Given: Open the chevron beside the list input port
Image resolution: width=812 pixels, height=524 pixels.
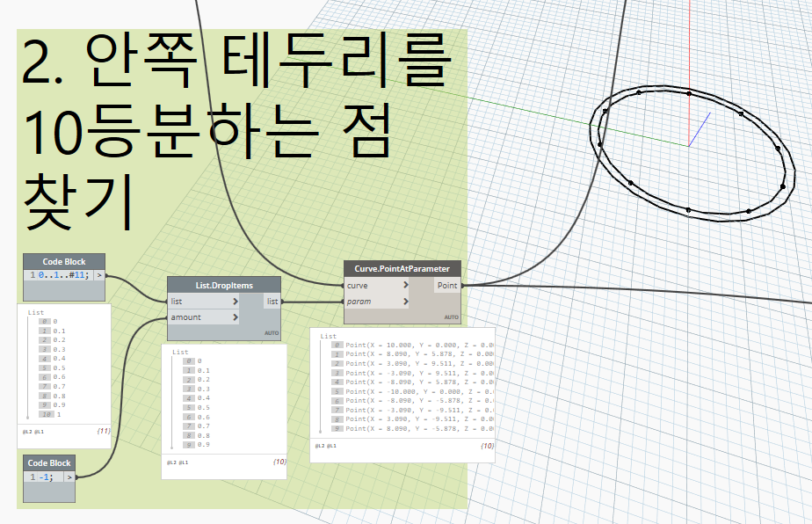Looking at the screenshot, I should point(236,302).
